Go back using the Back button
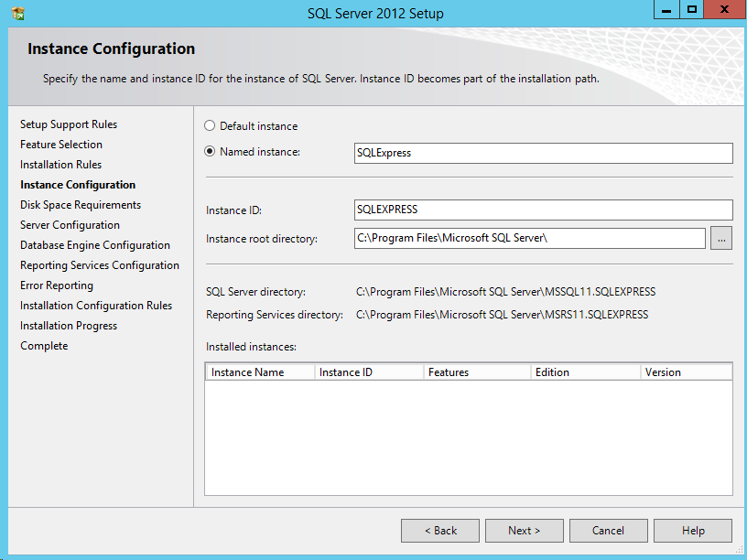Viewport: 747px width, 560px height. point(440,531)
